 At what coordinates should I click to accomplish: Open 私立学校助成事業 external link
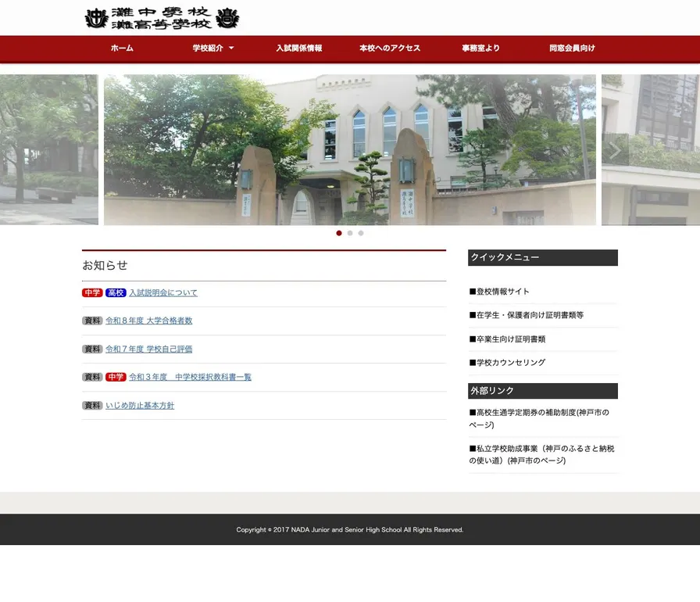pyautogui.click(x=541, y=454)
